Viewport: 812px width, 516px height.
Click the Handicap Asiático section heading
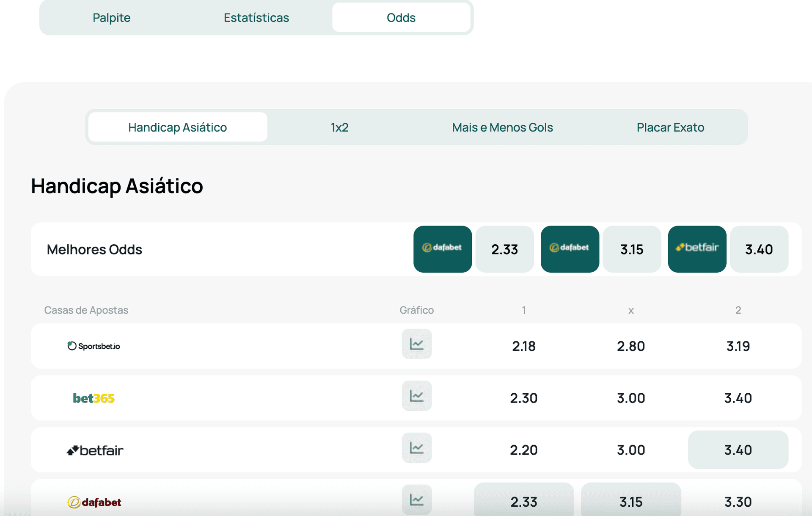[117, 186]
